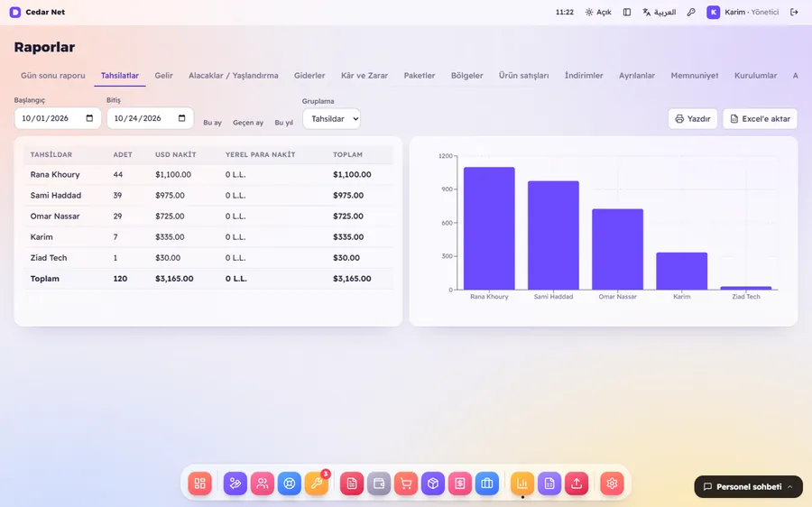
Task: Switch to the İndirimler tab
Action: (584, 76)
